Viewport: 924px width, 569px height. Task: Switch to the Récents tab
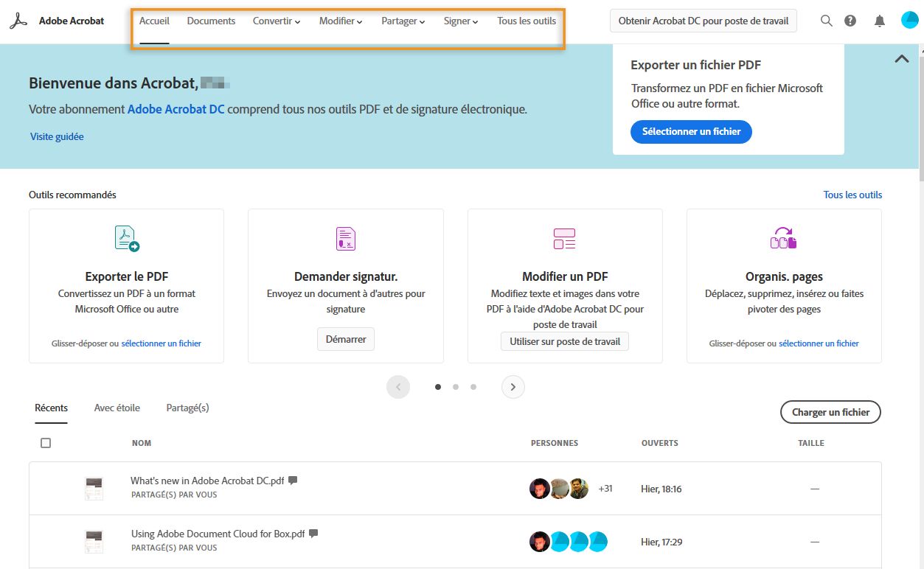pos(51,408)
